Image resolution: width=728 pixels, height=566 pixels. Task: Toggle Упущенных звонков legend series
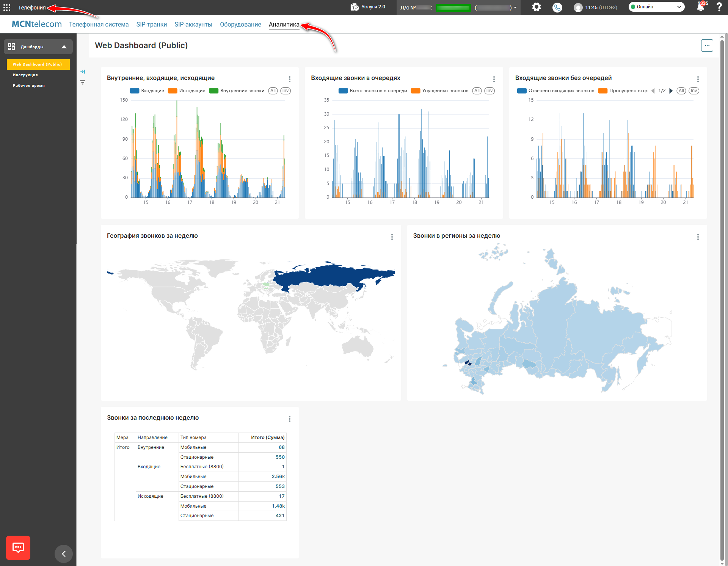coord(440,91)
